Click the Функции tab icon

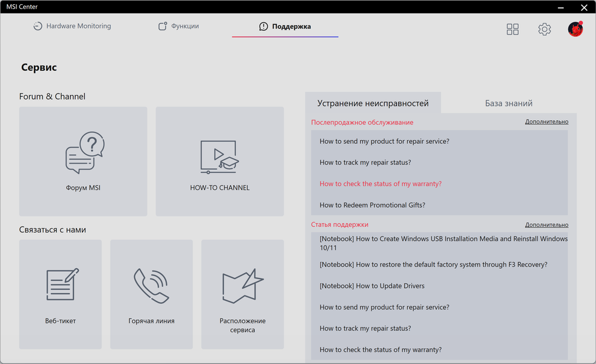[x=163, y=26]
